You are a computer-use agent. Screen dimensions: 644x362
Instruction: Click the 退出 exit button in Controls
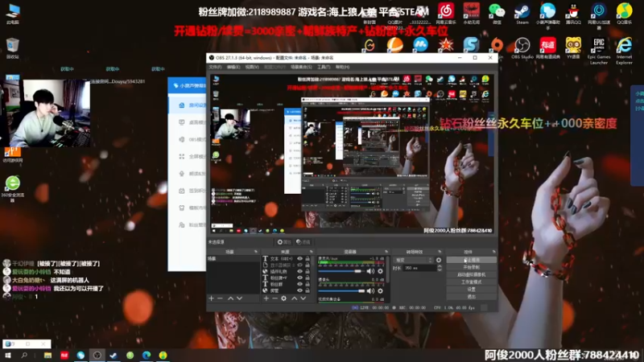(x=471, y=296)
